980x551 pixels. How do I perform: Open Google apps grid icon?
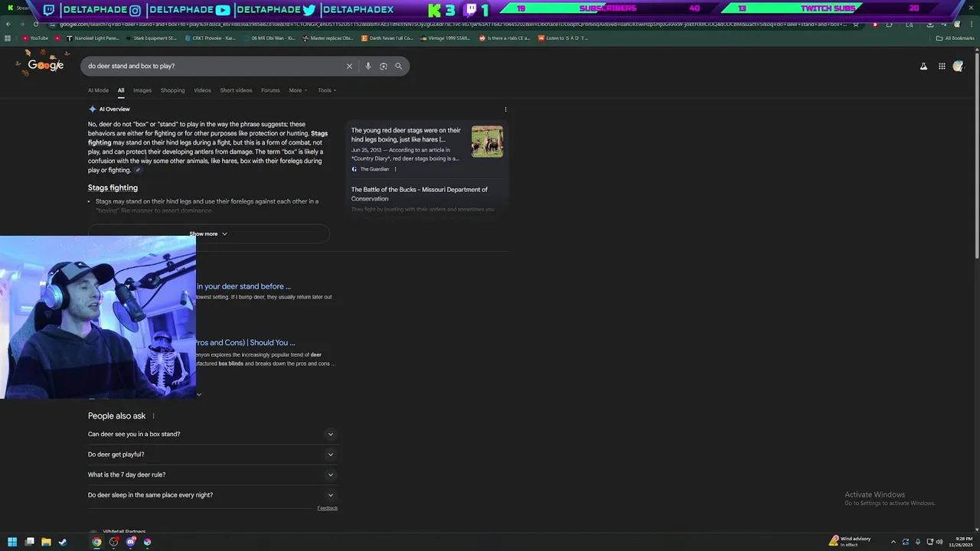942,67
